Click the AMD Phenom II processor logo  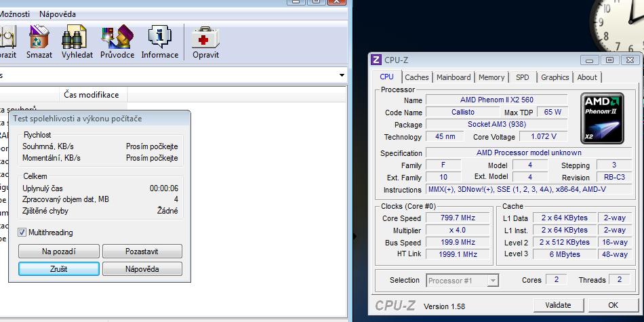coord(602,118)
